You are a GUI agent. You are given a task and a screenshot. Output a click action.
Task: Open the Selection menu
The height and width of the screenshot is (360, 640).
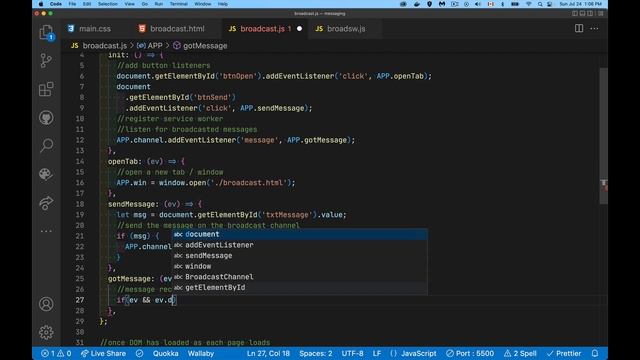[x=107, y=4]
